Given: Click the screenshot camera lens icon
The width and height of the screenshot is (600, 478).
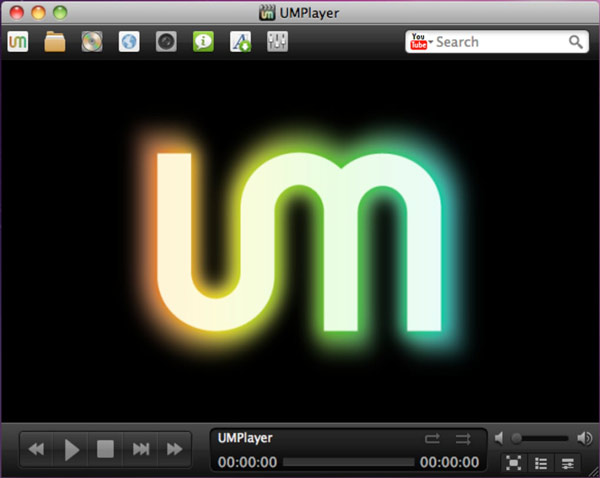Looking at the screenshot, I should (166, 41).
